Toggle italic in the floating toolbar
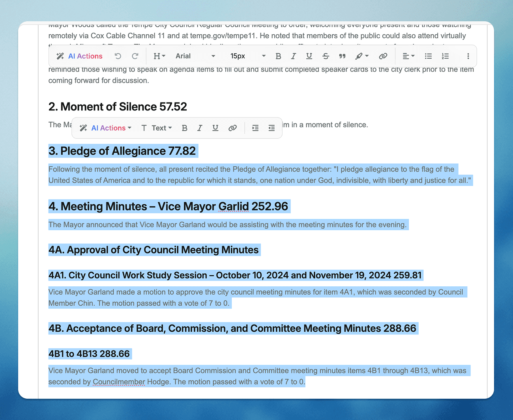This screenshot has width=513, height=420. pyautogui.click(x=200, y=128)
